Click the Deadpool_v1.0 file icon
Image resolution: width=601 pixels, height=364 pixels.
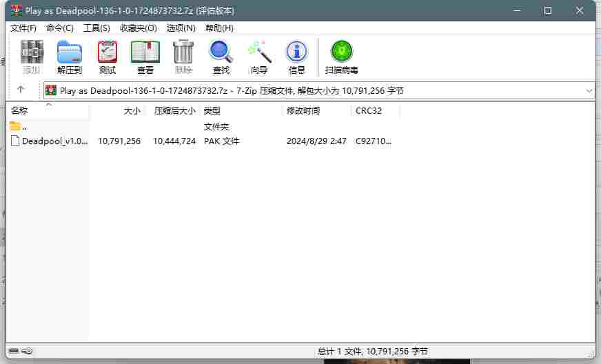tap(15, 141)
